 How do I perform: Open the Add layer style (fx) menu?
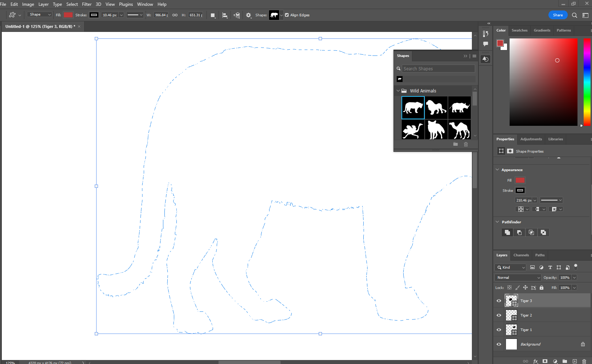pos(536,361)
